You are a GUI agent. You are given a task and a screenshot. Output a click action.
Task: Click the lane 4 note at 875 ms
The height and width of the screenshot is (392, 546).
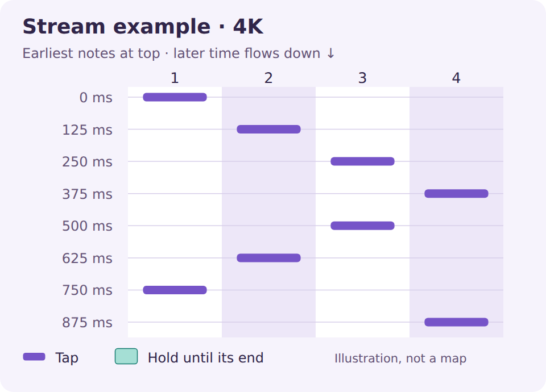456,322
